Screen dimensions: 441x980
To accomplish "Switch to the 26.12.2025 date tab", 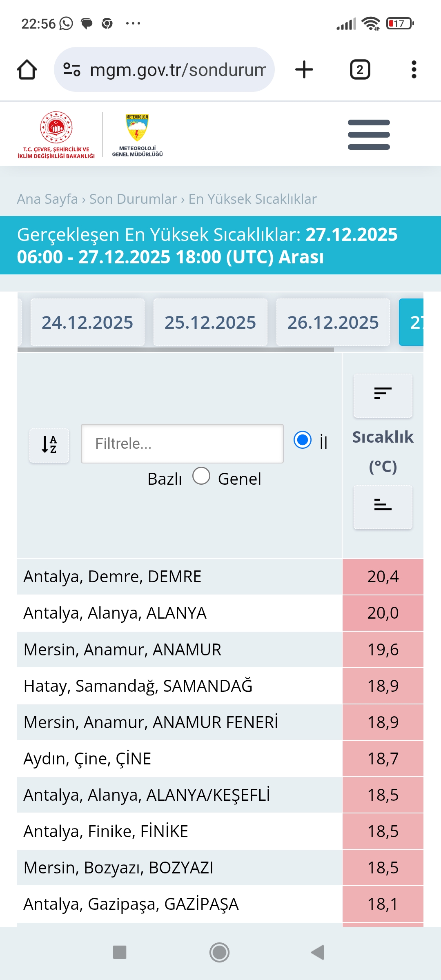I will point(333,322).
